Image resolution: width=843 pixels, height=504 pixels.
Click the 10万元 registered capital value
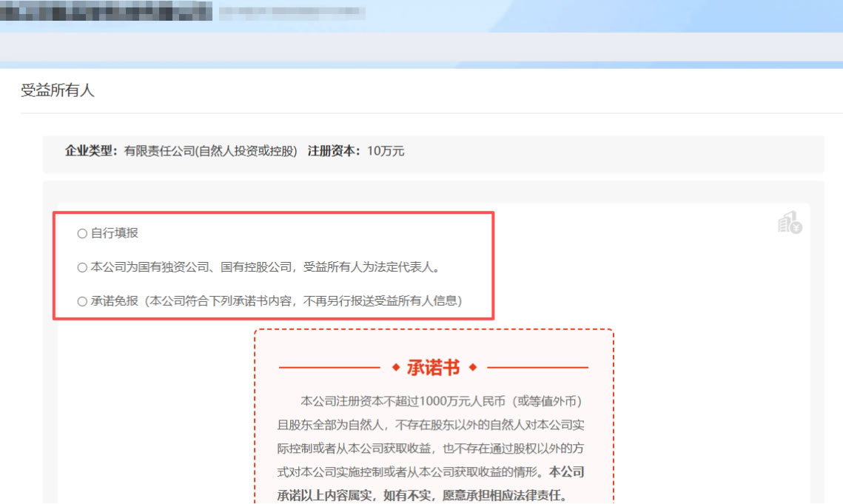coord(386,151)
